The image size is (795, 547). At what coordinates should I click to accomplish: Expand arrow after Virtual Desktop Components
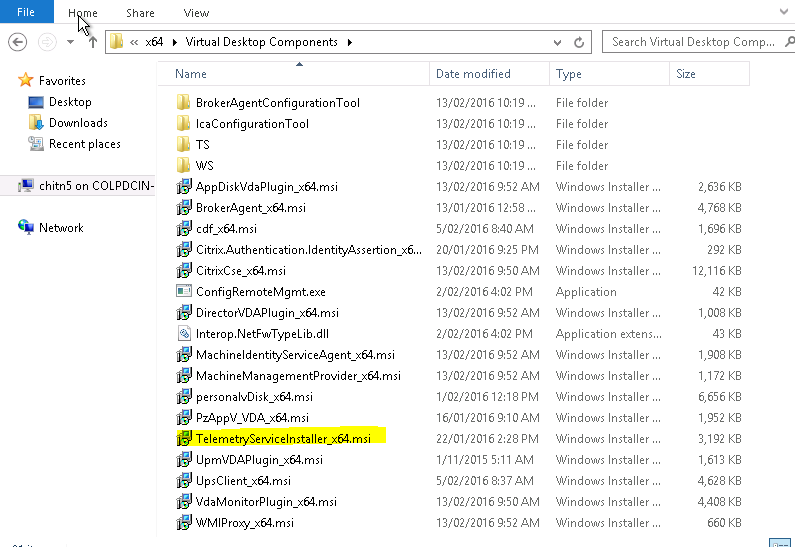[350, 42]
